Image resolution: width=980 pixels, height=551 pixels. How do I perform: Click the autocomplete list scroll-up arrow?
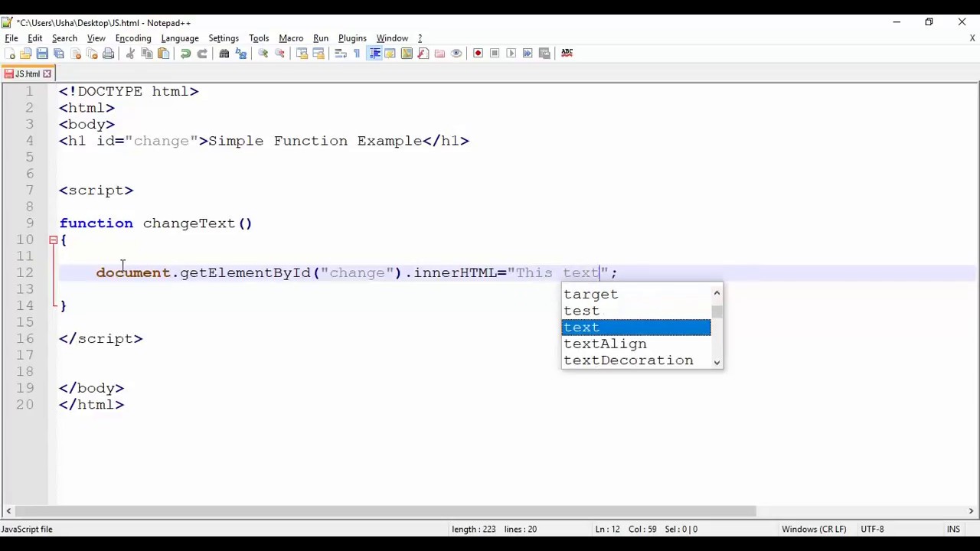(x=717, y=293)
